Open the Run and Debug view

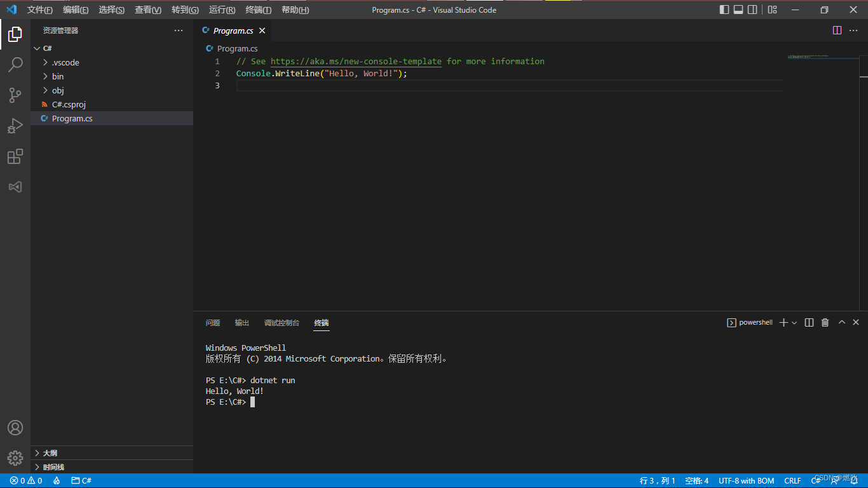pyautogui.click(x=15, y=126)
